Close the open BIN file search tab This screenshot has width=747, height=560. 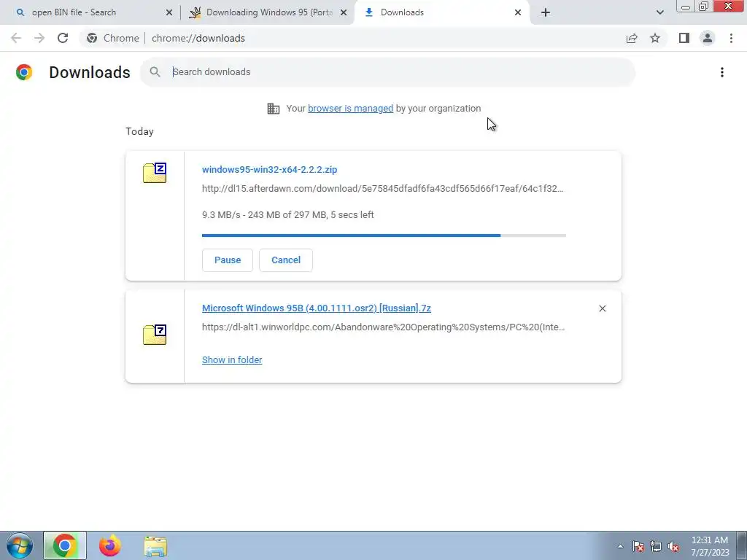click(169, 13)
